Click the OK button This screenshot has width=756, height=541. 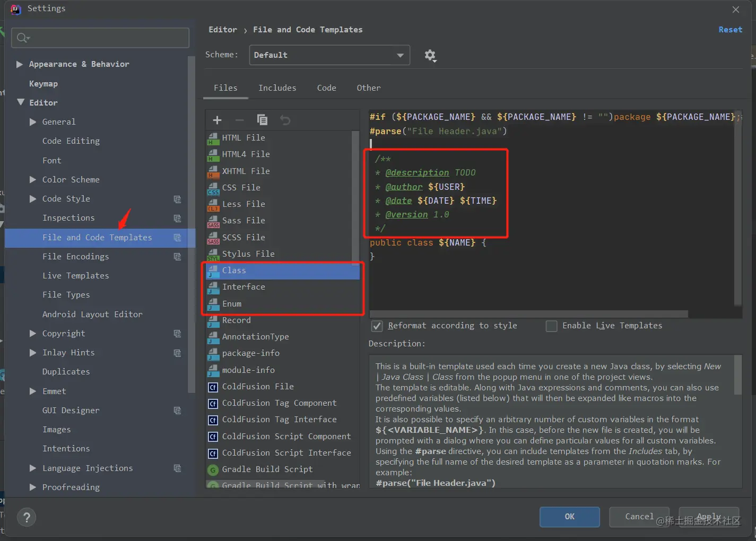[570, 517]
